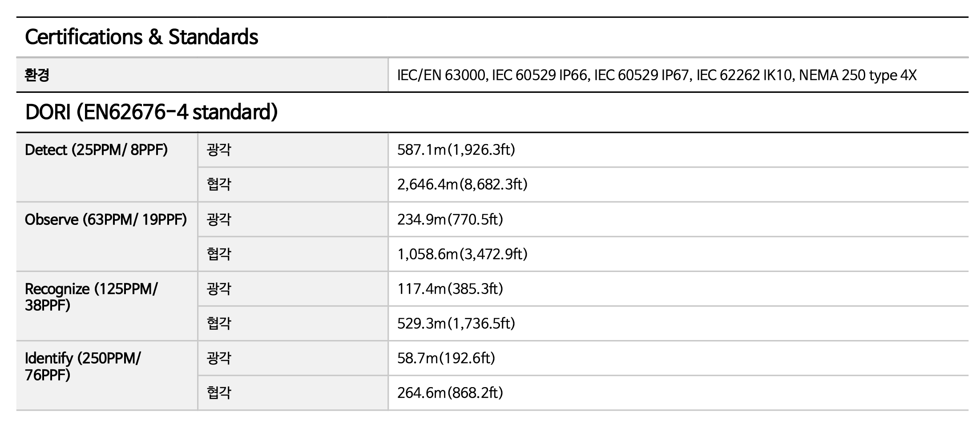
Task: Select the 117.4m(385.3ft) value
Action: pos(450,289)
